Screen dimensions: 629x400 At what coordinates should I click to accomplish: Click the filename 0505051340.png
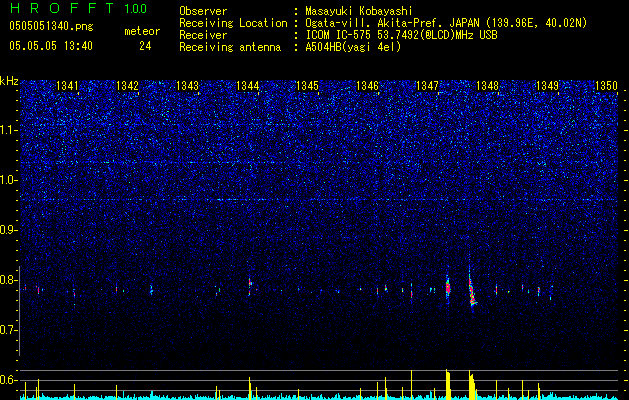pos(51,26)
